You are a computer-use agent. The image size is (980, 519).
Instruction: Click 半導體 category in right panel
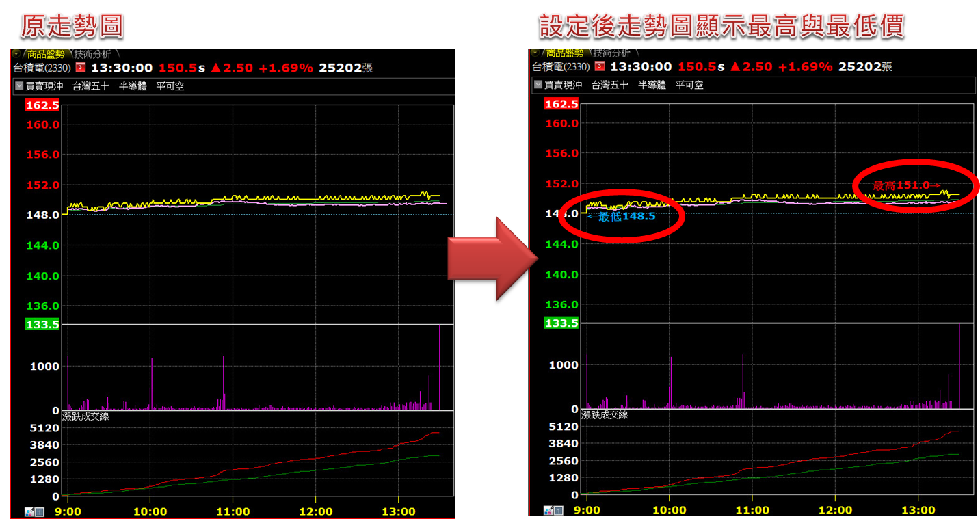pos(652,85)
